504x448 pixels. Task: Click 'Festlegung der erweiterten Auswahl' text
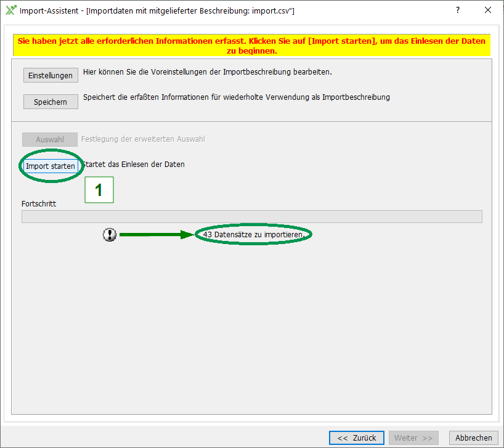point(143,139)
